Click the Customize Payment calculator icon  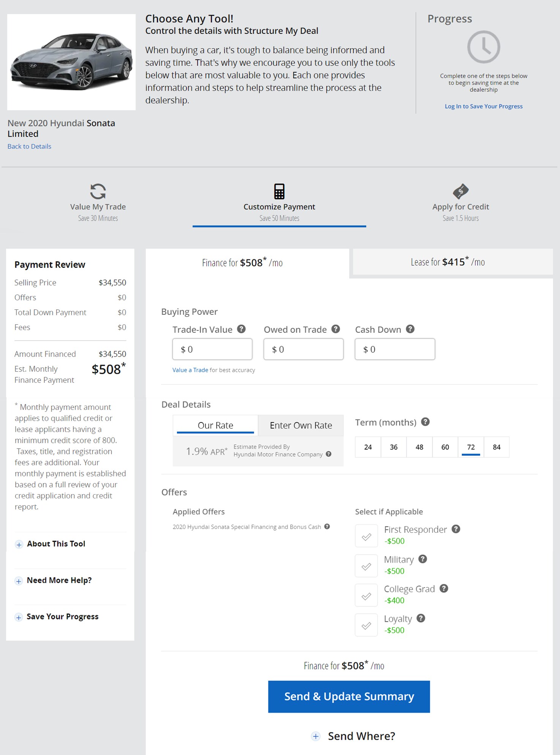pyautogui.click(x=279, y=191)
